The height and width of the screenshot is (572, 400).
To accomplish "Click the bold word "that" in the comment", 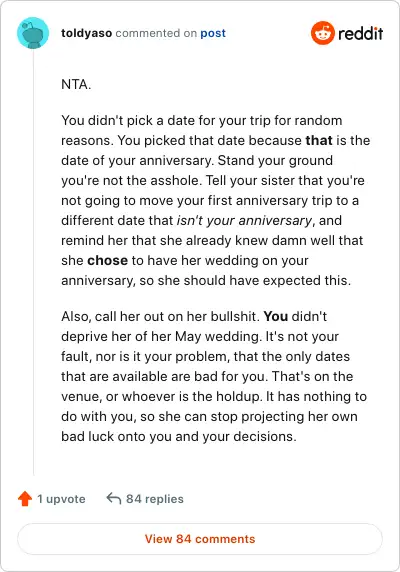I will [319, 140].
